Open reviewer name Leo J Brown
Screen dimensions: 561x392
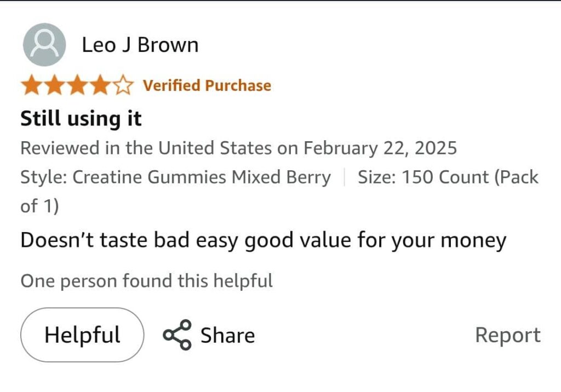coord(140,45)
